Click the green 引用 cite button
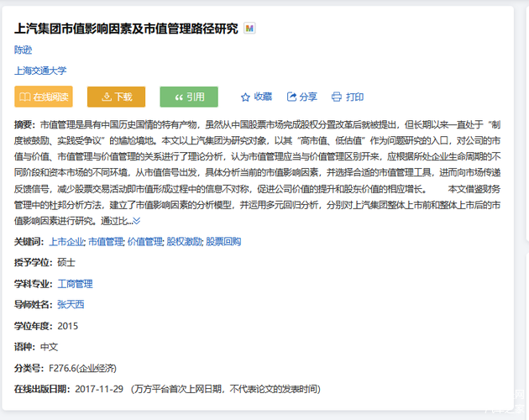The height and width of the screenshot is (420, 529). tap(189, 97)
